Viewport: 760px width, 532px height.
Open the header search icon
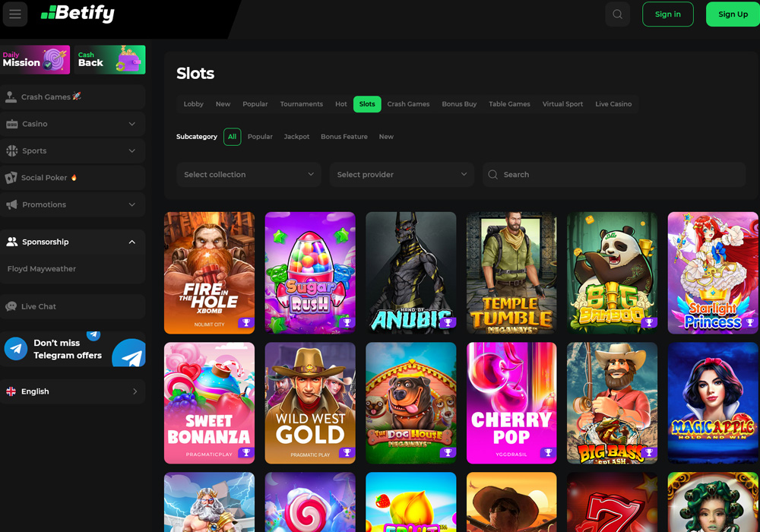(x=617, y=14)
